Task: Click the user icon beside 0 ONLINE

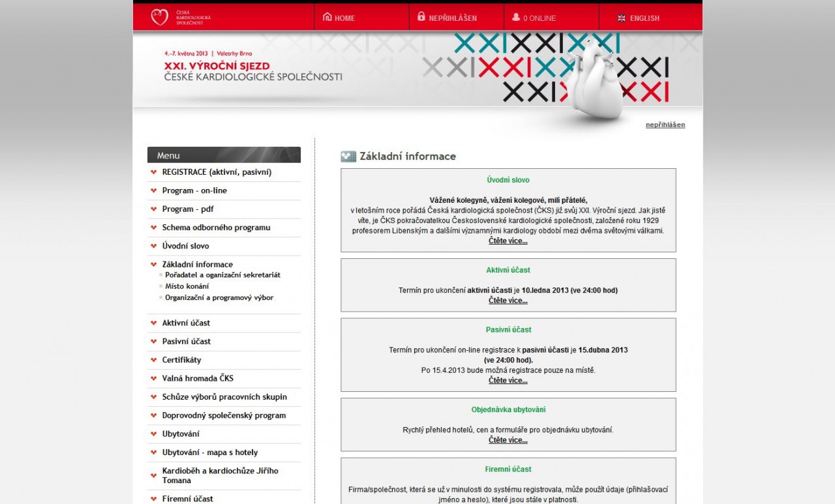Action: click(x=516, y=17)
